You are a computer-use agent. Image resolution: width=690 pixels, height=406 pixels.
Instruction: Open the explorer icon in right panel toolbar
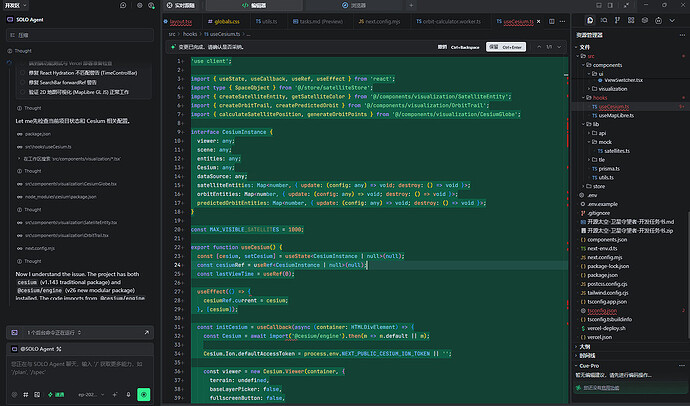tap(590, 20)
